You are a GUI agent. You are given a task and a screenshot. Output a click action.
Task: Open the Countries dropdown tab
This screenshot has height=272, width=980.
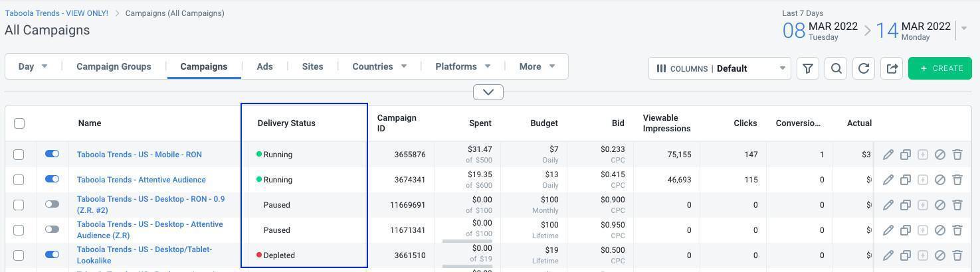coord(379,66)
